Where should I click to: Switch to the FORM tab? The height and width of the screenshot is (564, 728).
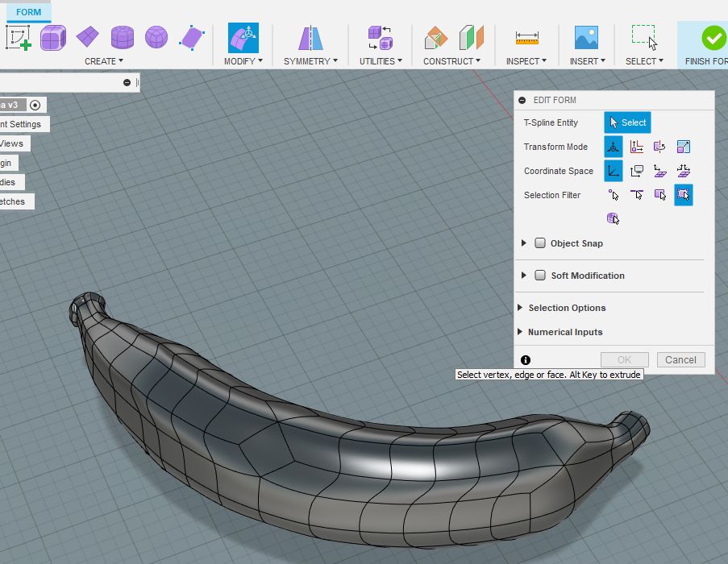pos(28,12)
